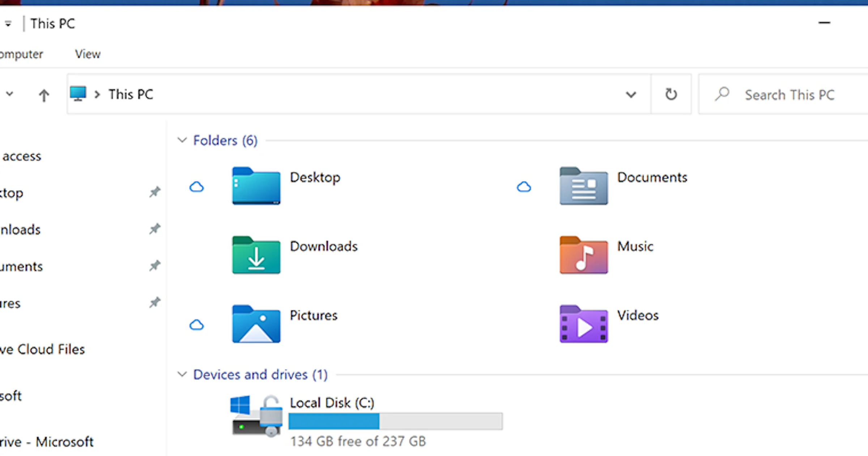The image size is (868, 456).
Task: Click the search magnifier icon
Action: (x=722, y=94)
